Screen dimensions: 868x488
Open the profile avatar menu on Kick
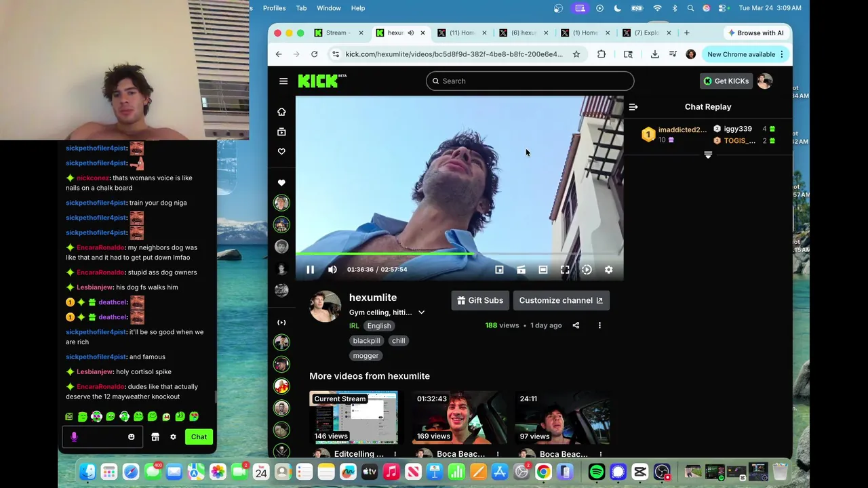coord(765,81)
